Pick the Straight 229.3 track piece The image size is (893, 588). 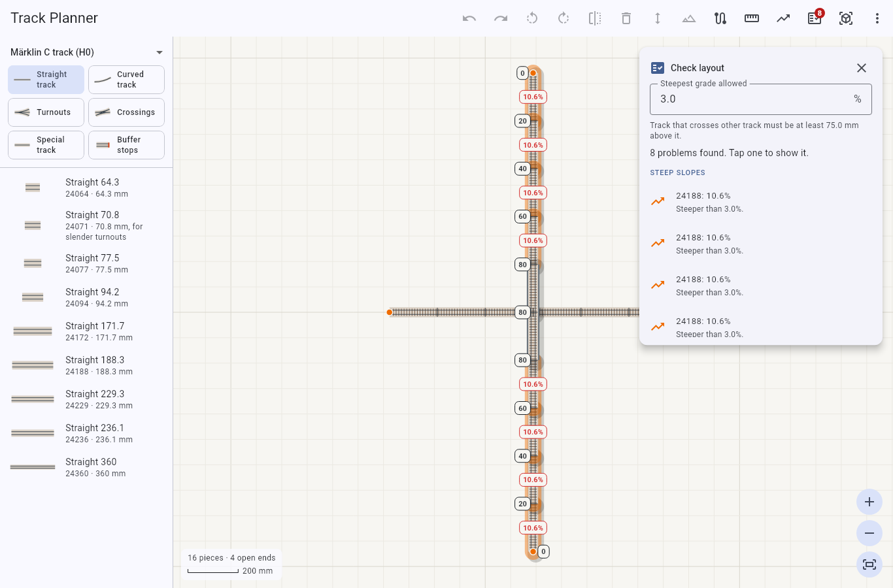pos(86,399)
